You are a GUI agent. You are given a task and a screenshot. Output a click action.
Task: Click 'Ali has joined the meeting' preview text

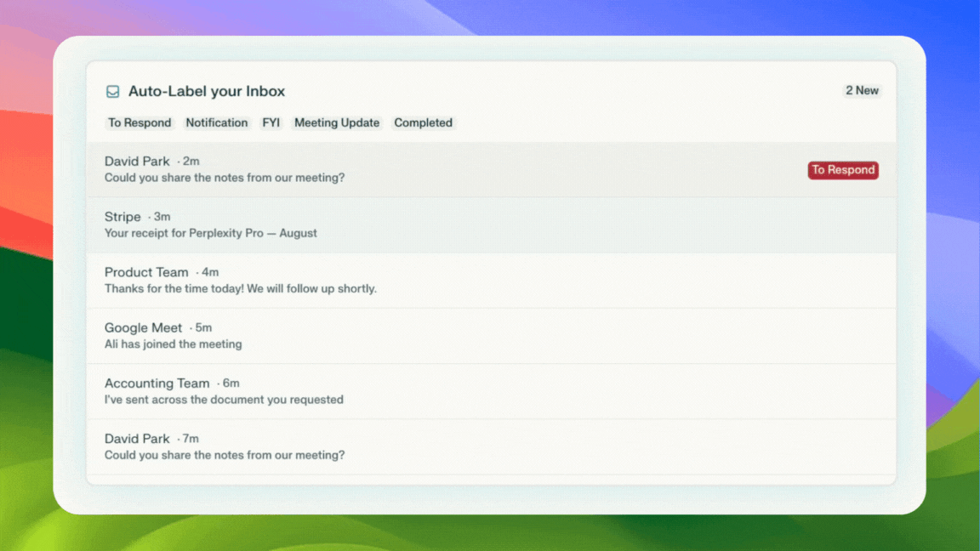click(174, 344)
